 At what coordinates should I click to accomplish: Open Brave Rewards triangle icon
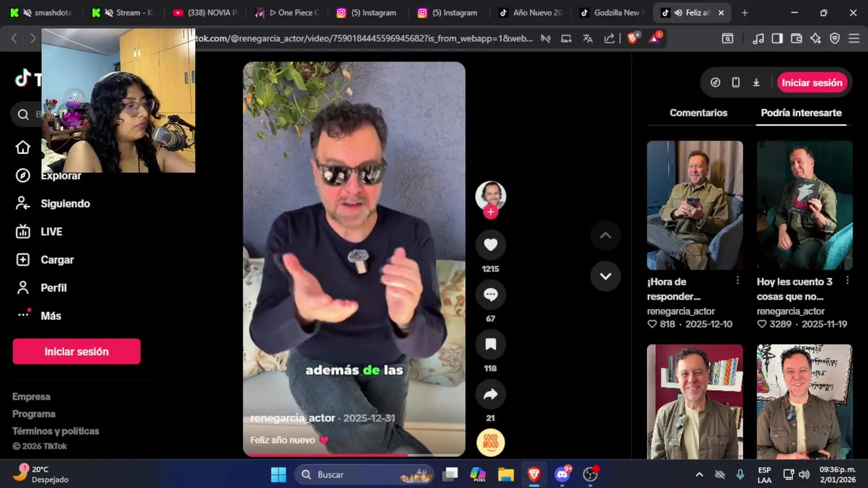click(655, 38)
